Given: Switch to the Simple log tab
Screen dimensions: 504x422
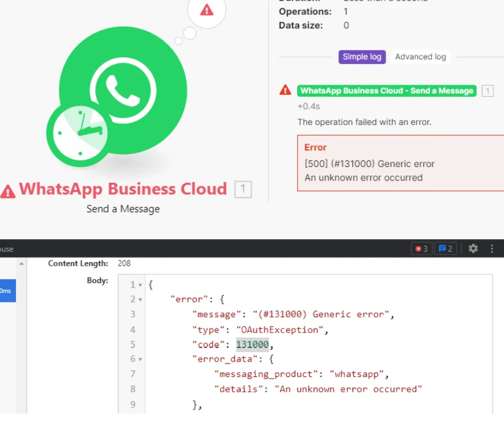Looking at the screenshot, I should tap(362, 57).
